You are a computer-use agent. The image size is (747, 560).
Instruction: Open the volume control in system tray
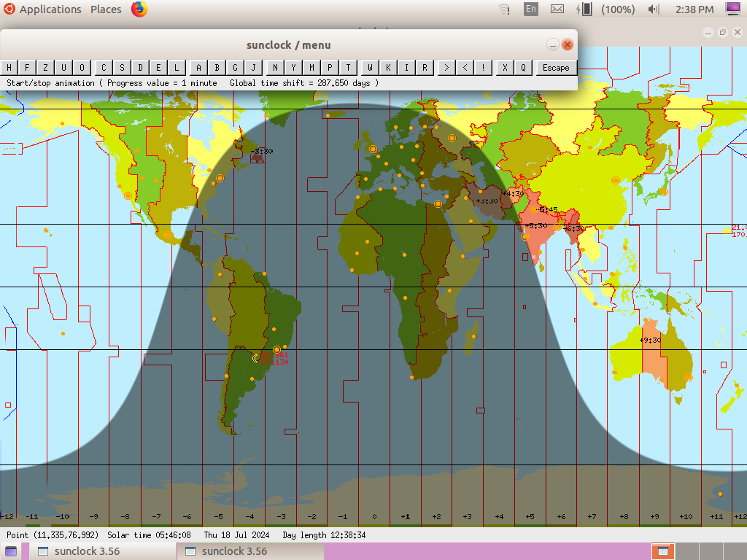coord(654,9)
